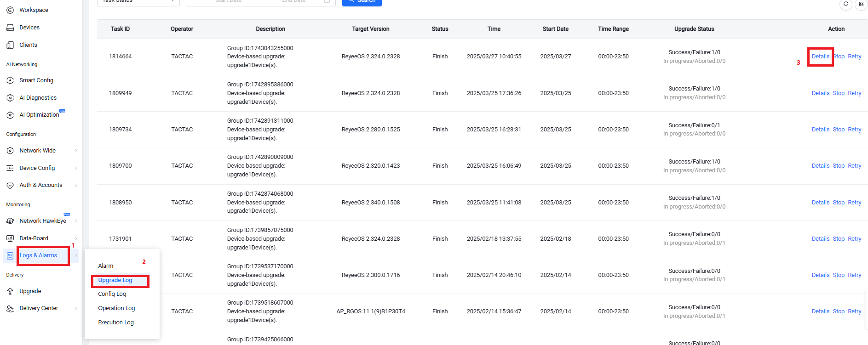Click the Target Version column header
The height and width of the screenshot is (345, 868).
371,29
